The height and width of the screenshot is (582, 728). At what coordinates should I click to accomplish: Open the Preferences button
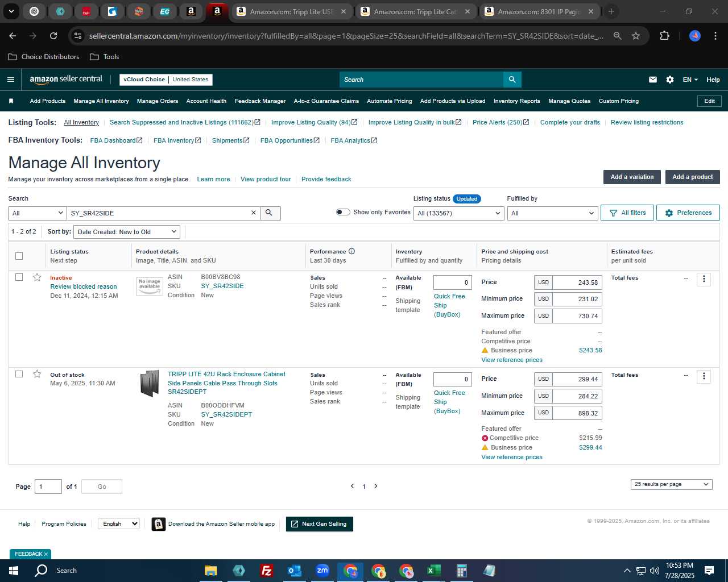688,213
